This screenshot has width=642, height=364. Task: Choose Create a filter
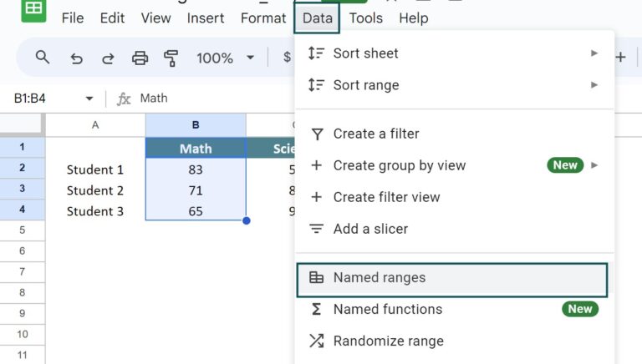pos(454,134)
